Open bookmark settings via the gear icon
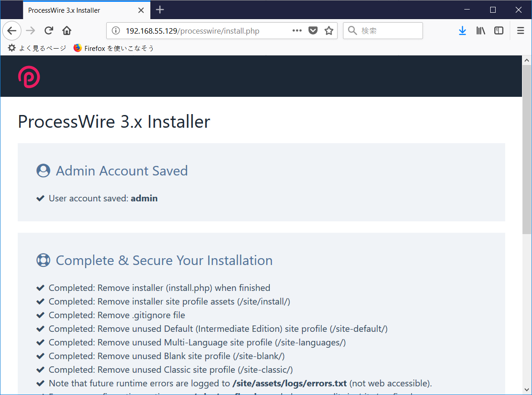The width and height of the screenshot is (532, 395). tap(12, 48)
